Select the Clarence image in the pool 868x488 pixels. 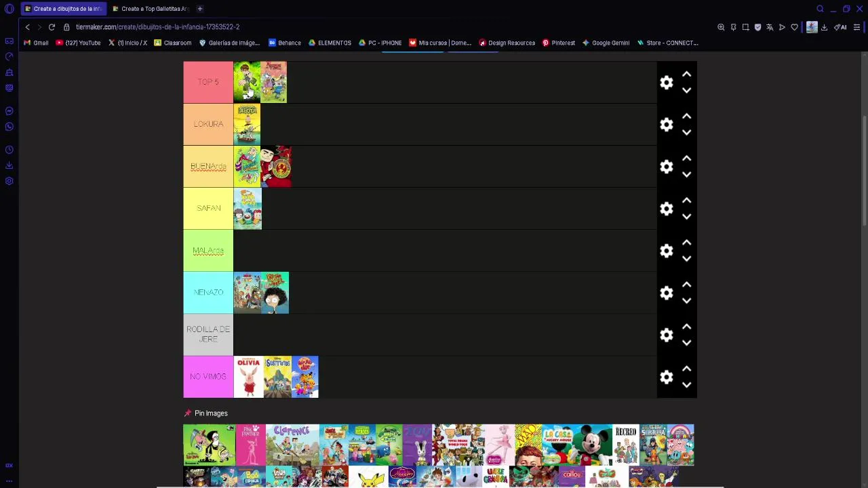coord(292,445)
